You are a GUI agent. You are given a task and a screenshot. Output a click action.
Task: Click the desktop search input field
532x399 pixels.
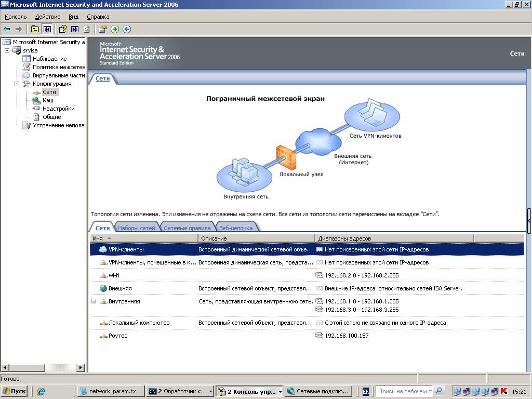point(404,391)
